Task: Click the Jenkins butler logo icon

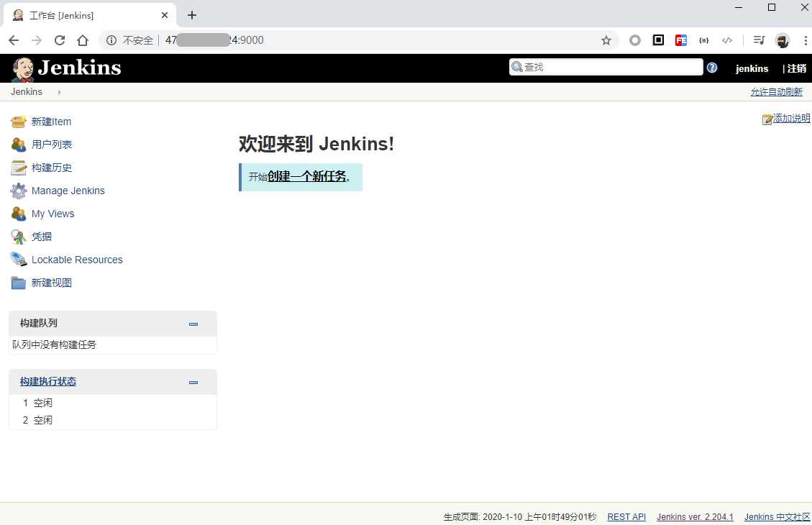Action: [23, 69]
